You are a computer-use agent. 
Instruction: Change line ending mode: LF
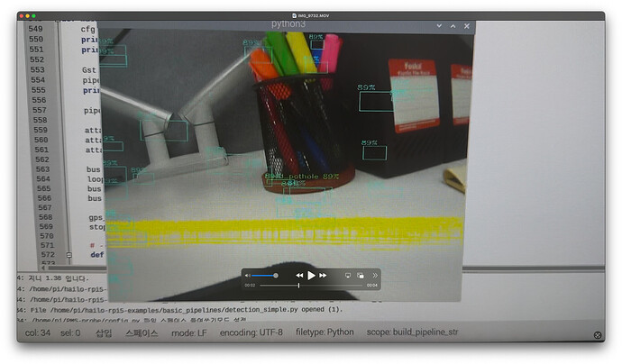pos(191,332)
